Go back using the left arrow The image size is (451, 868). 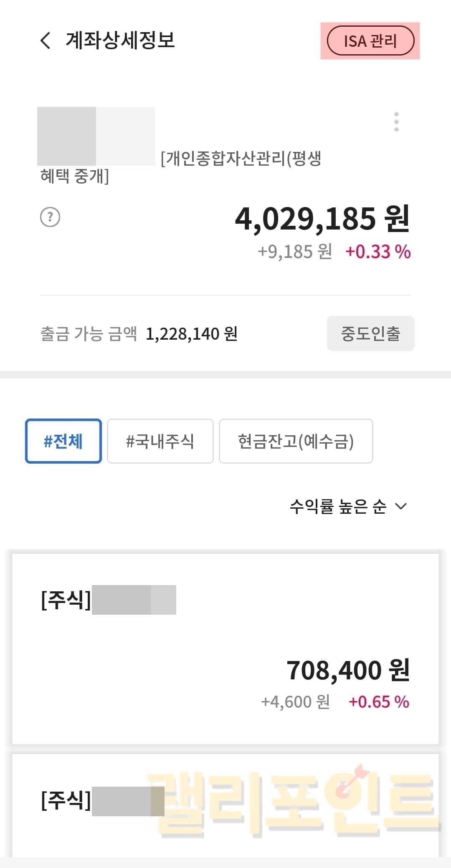46,41
